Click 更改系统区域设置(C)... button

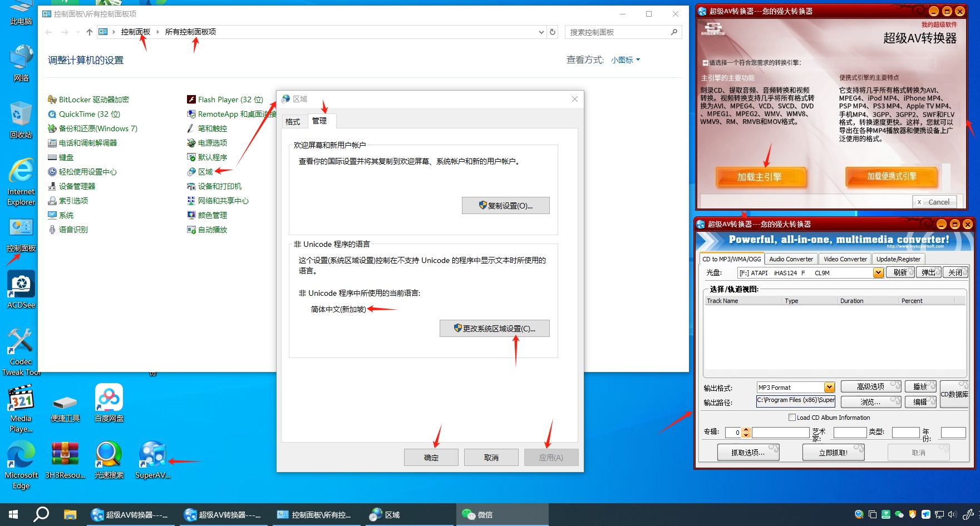point(495,328)
